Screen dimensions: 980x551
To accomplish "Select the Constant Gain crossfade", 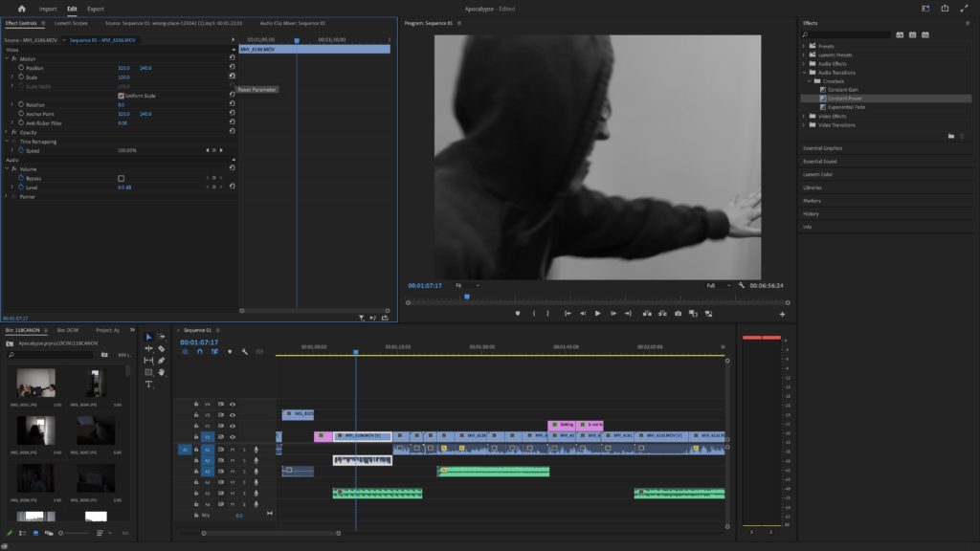I will (x=842, y=90).
